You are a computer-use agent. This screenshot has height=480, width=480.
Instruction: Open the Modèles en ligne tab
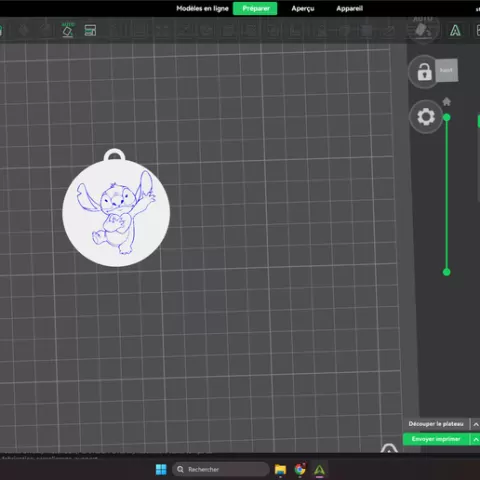click(x=202, y=9)
